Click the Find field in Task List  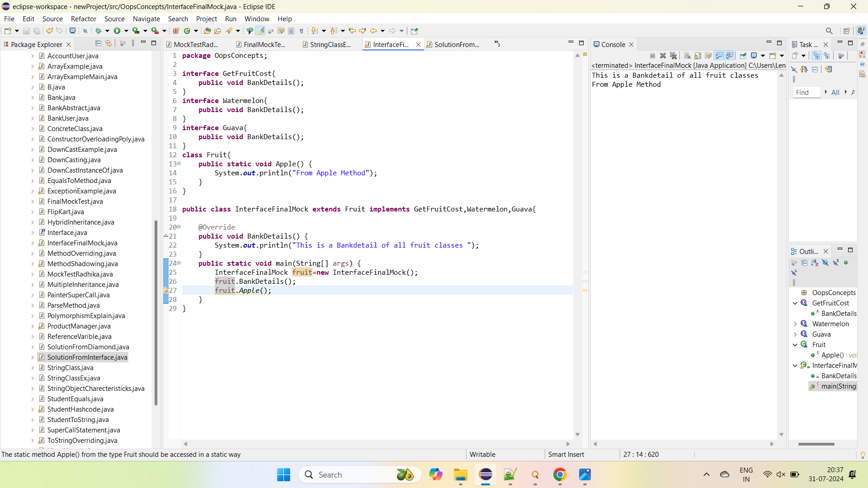(807, 92)
